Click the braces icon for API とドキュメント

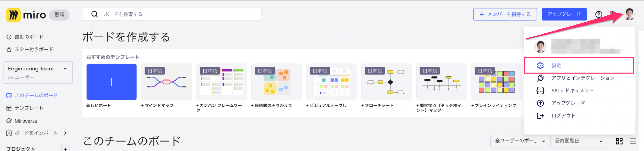pyautogui.click(x=540, y=91)
